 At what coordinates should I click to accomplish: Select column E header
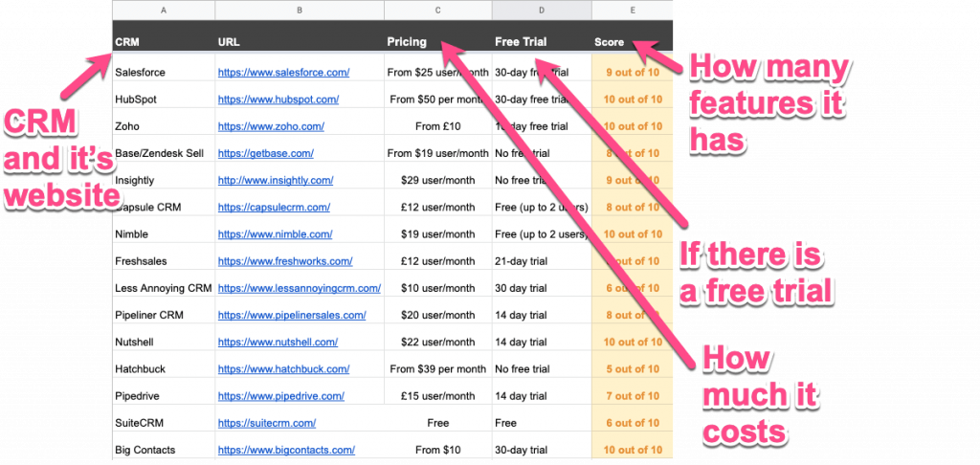[632, 10]
